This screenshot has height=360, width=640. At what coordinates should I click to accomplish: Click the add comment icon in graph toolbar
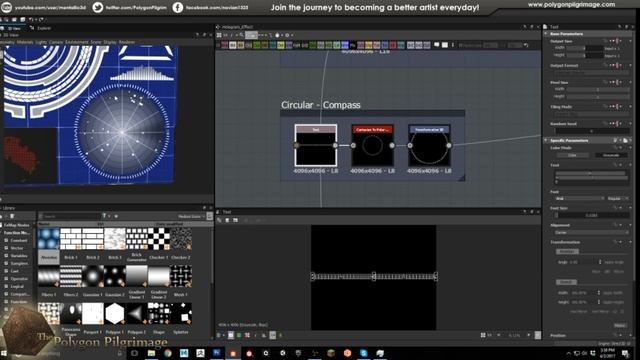[x=437, y=45]
